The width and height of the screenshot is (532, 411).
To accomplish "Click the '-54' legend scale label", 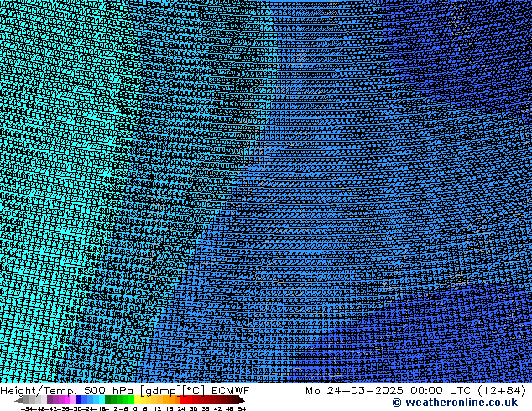I will (26, 408).
